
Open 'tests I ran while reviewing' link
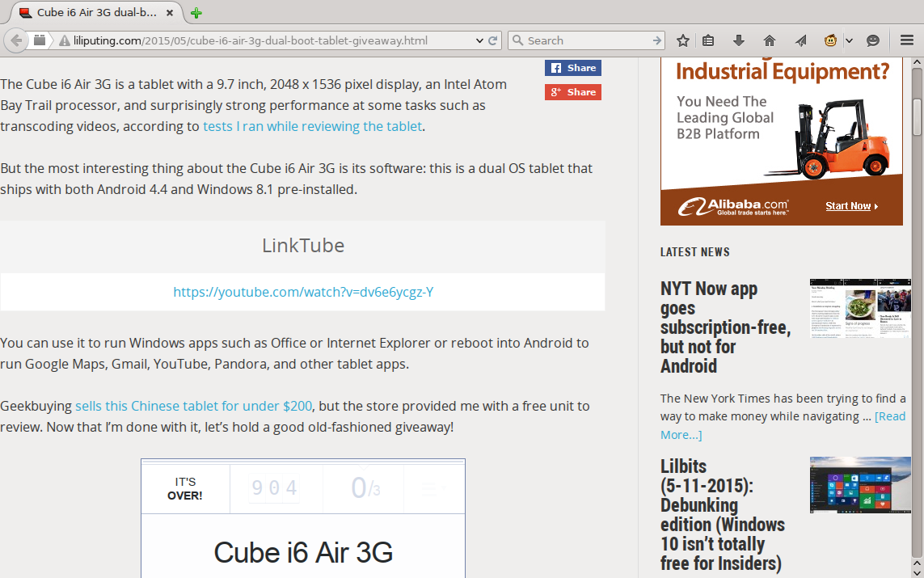312,126
